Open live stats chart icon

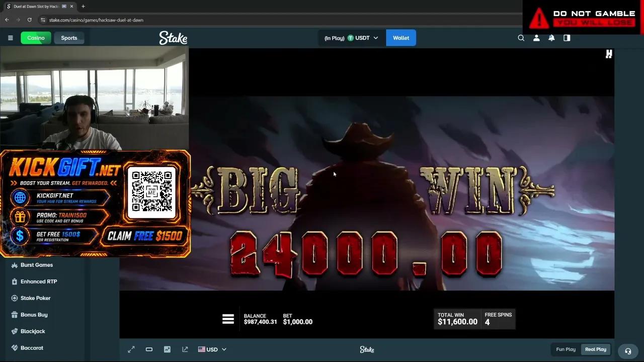[167, 349]
